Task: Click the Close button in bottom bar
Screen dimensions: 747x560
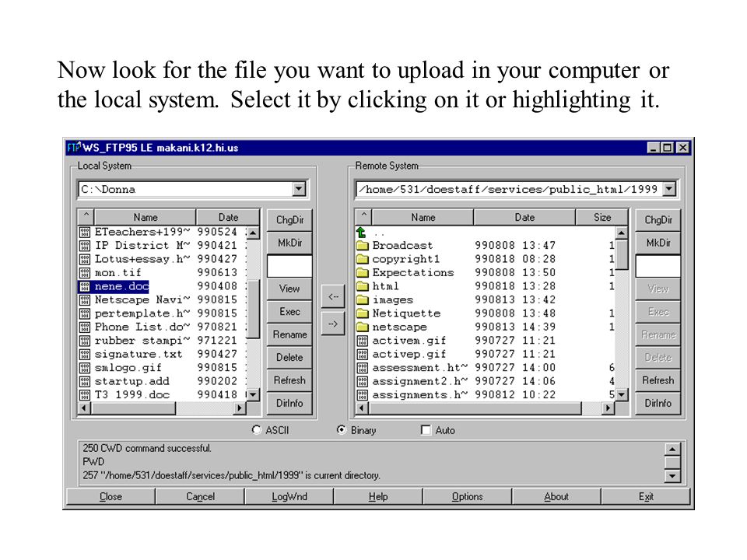Action: click(x=110, y=496)
